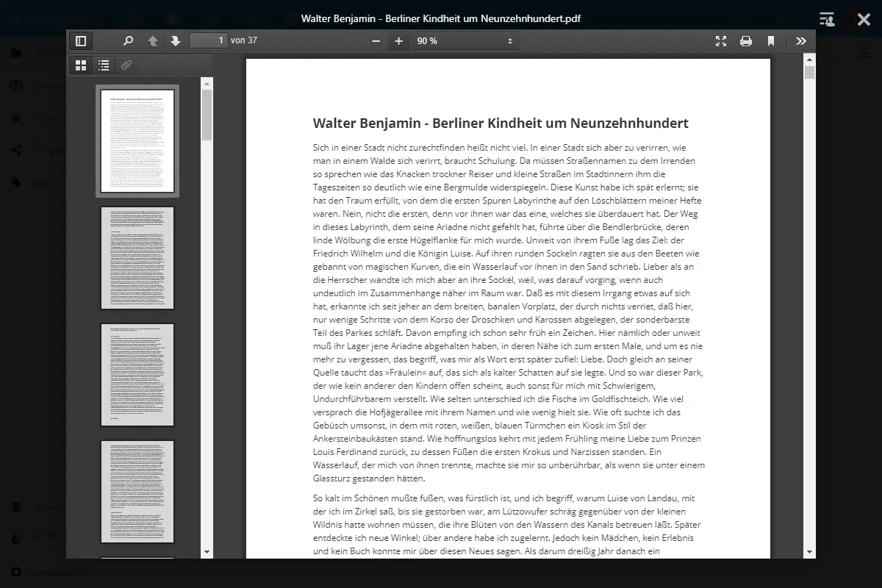Image resolution: width=882 pixels, height=588 pixels.
Task: Open the 90 % zoom level dropdown
Action: (x=465, y=41)
